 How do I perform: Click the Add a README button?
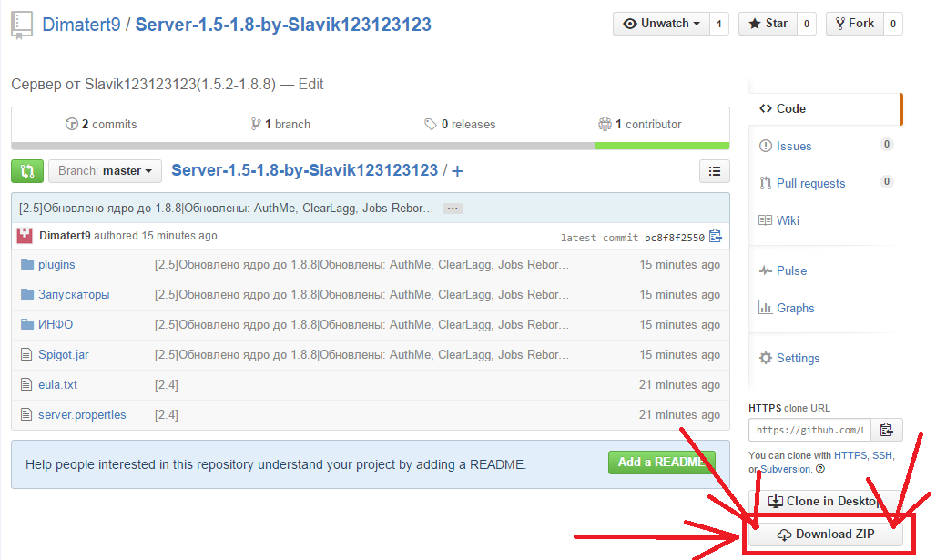(661, 463)
